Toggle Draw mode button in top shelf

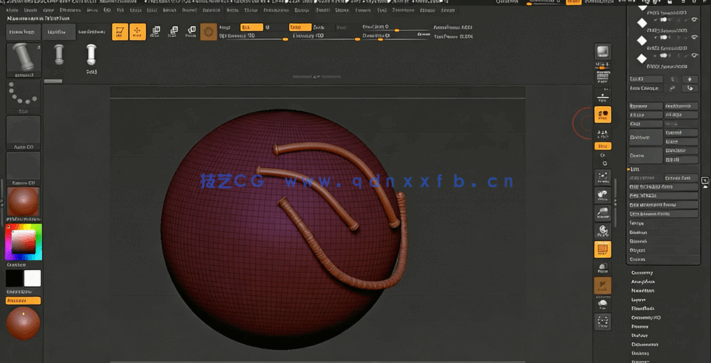coord(138,32)
